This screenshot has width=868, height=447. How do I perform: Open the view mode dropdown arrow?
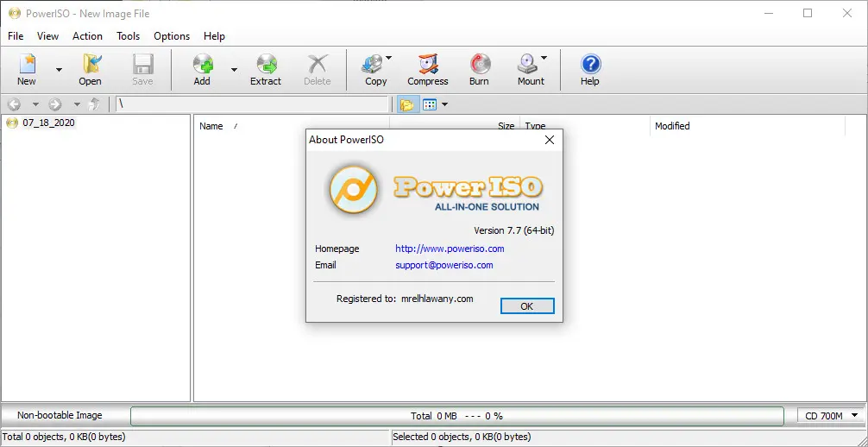(445, 104)
